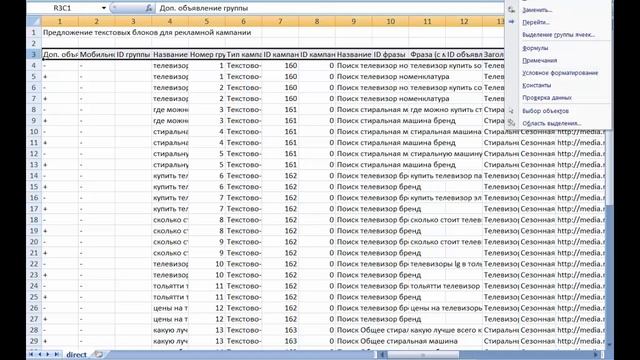Viewport: 640px width, 360px height.
Task: Click cell 163 in row 28
Action: (x=280, y=330)
